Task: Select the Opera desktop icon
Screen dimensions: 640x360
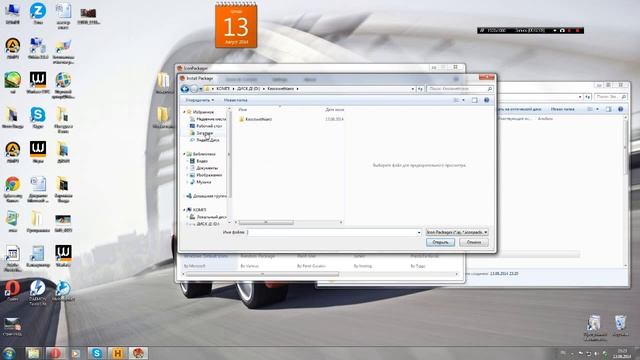Action: [x=13, y=291]
